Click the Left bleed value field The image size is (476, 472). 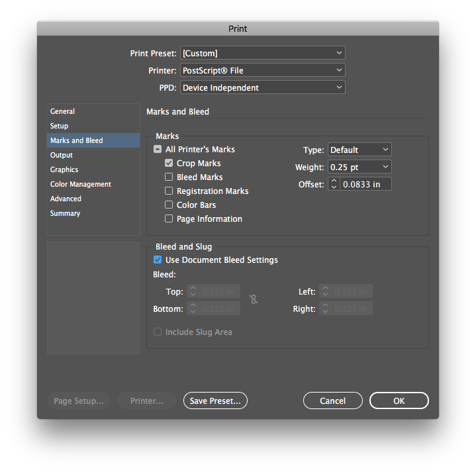[352, 291]
